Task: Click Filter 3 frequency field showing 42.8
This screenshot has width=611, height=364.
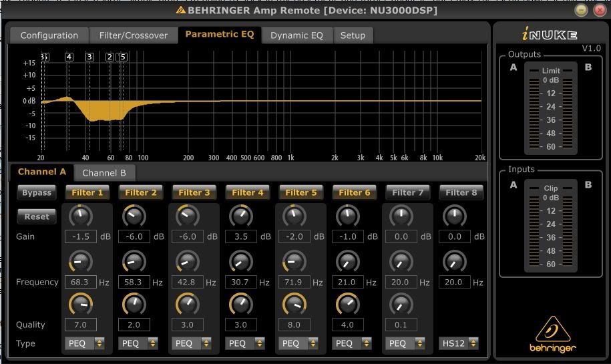Action: pos(188,282)
